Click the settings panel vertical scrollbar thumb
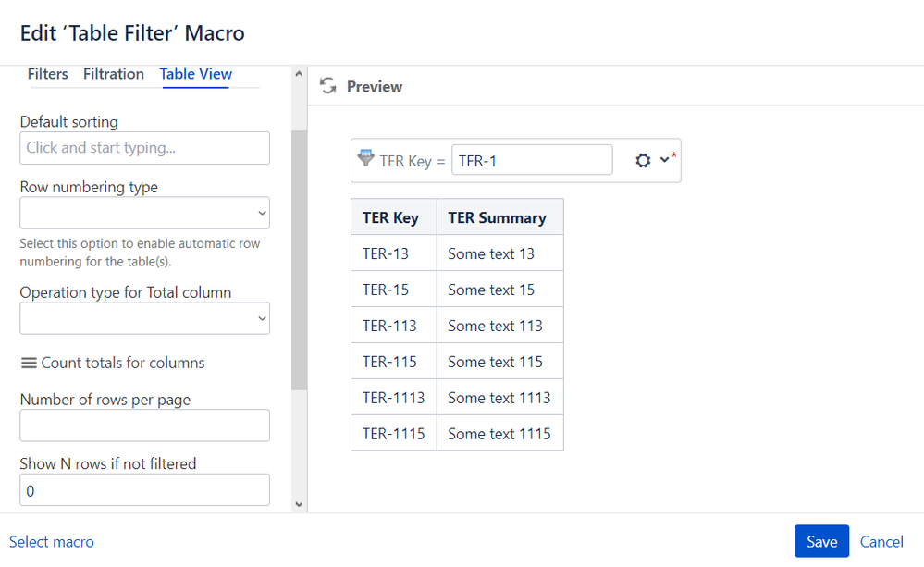Screen dimensions: 924x567 click(x=299, y=260)
